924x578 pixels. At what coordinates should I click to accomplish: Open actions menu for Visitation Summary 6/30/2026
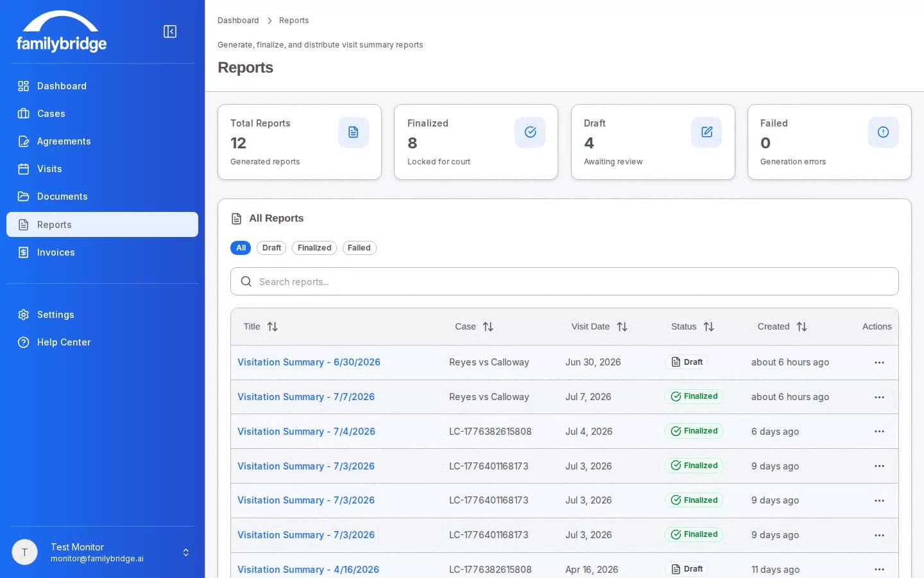tap(879, 363)
